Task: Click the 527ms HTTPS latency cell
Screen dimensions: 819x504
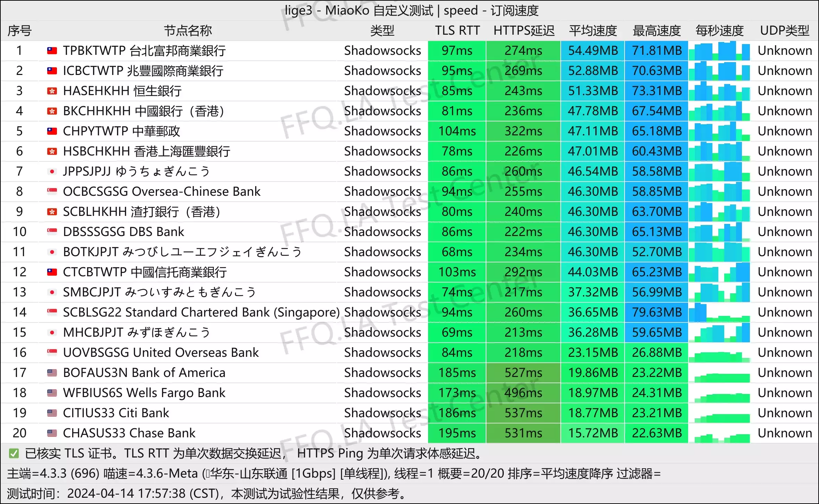Action: (x=523, y=373)
